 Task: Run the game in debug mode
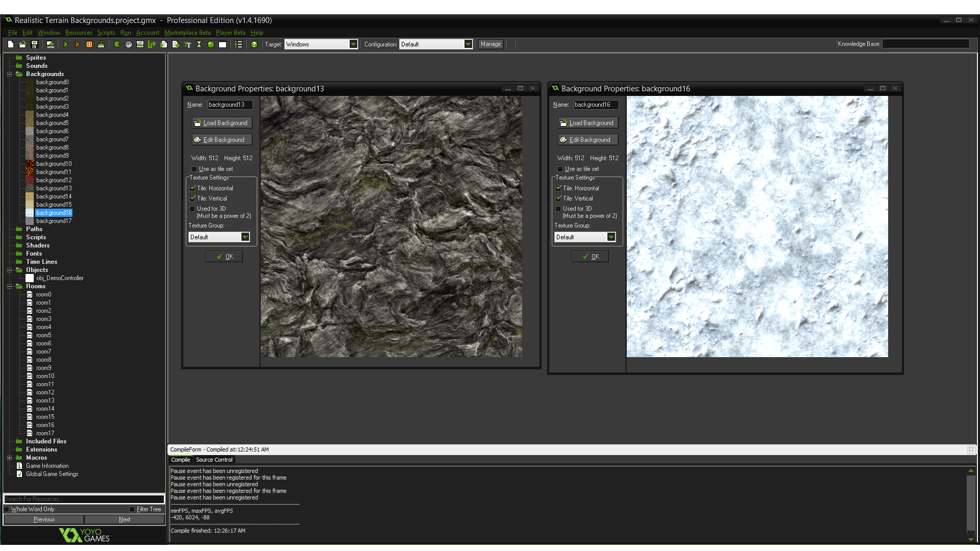pyautogui.click(x=77, y=44)
